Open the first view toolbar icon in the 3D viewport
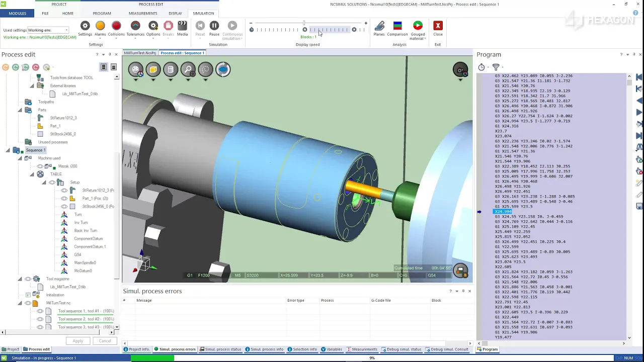644x362 pixels. click(135, 69)
